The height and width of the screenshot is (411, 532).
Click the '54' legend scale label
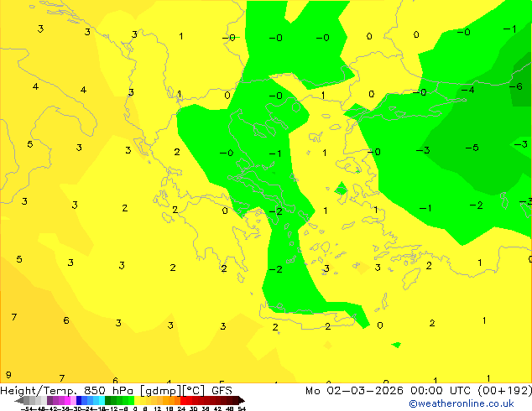pos(242,408)
